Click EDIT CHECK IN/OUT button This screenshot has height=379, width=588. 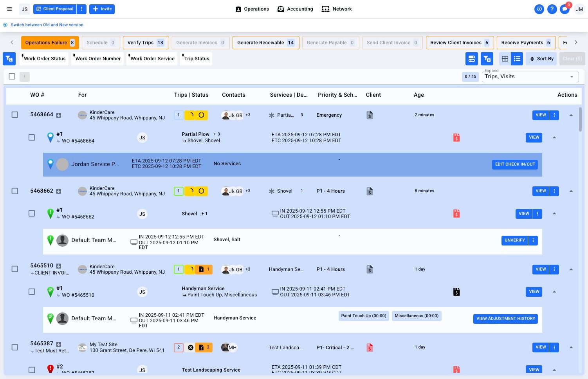tap(515, 164)
